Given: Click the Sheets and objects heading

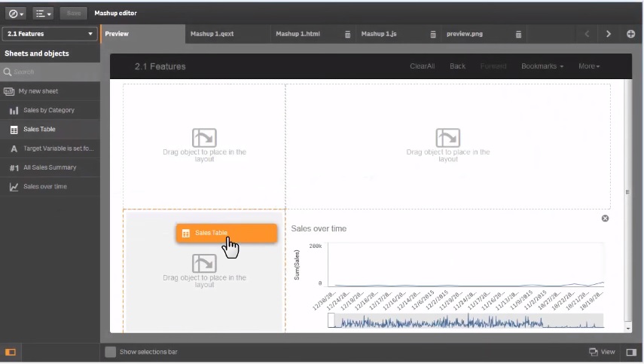Looking at the screenshot, I should 37,54.
